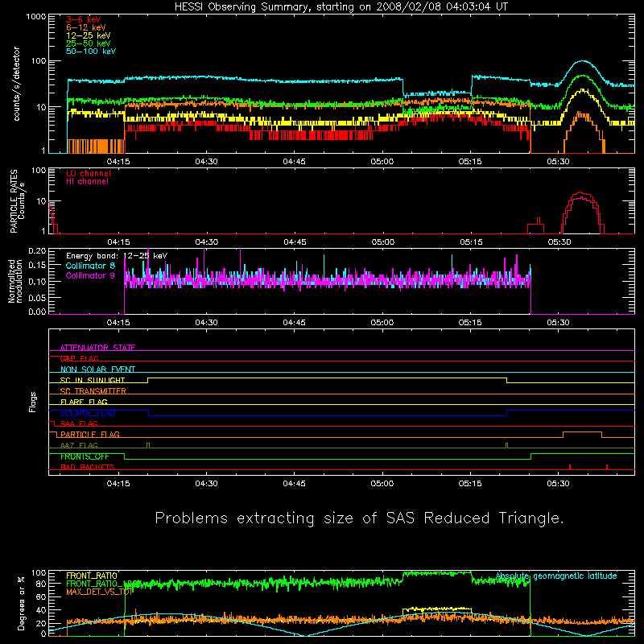Click the ECLIPSE_FLAG label

click(88, 413)
